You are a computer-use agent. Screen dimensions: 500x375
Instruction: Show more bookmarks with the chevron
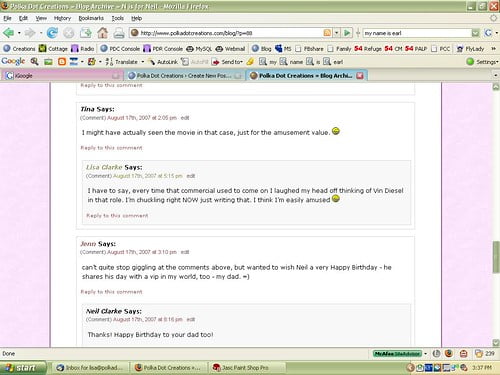pos(494,49)
